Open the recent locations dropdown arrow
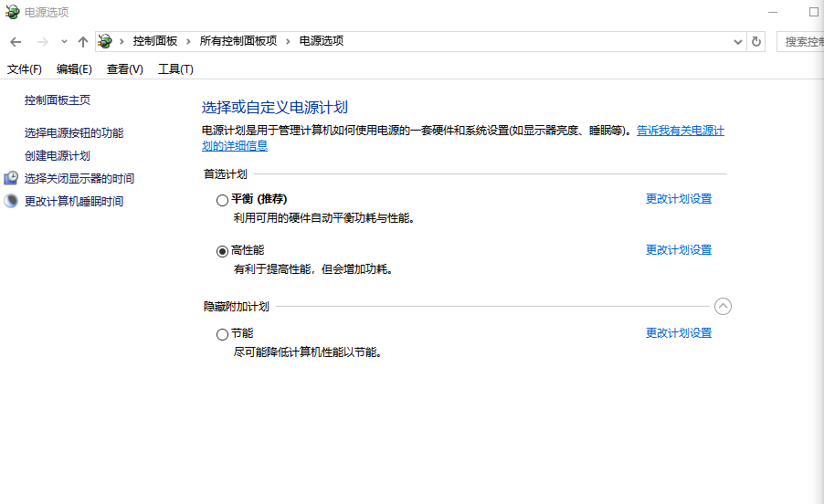 pyautogui.click(x=64, y=42)
